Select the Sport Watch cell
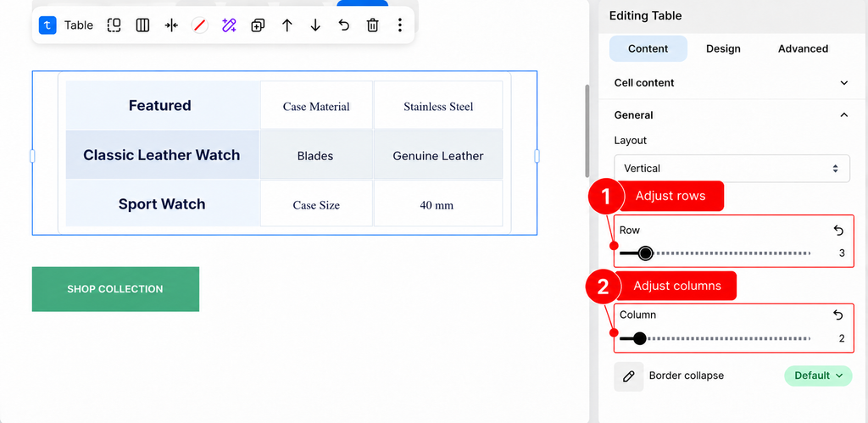 pos(162,203)
